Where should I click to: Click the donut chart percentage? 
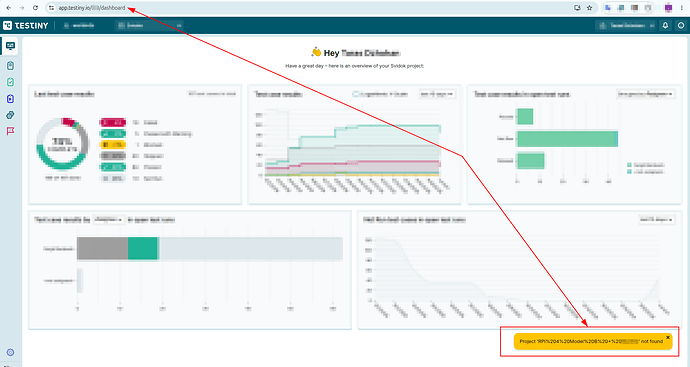62,142
